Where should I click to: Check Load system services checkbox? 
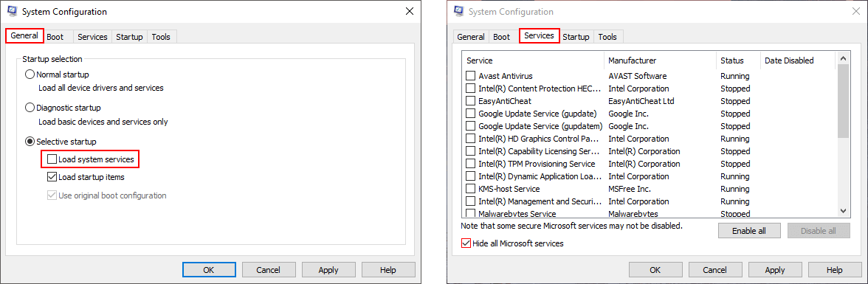[x=52, y=159]
